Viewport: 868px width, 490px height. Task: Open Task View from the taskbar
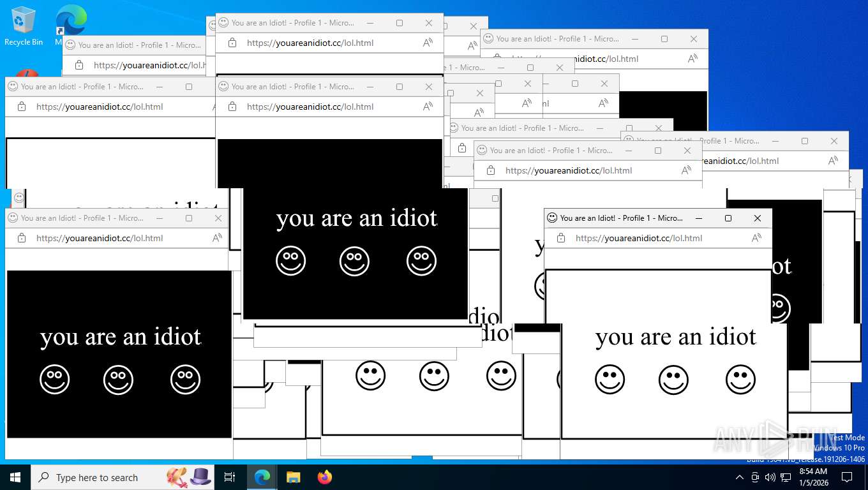(x=230, y=477)
